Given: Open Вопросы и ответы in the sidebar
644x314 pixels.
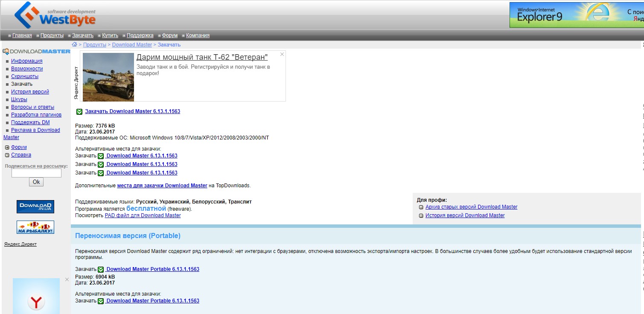Looking at the screenshot, I should click(x=32, y=107).
